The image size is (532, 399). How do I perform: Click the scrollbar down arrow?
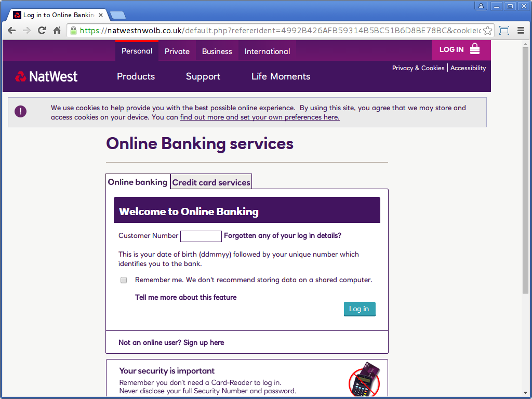525,393
